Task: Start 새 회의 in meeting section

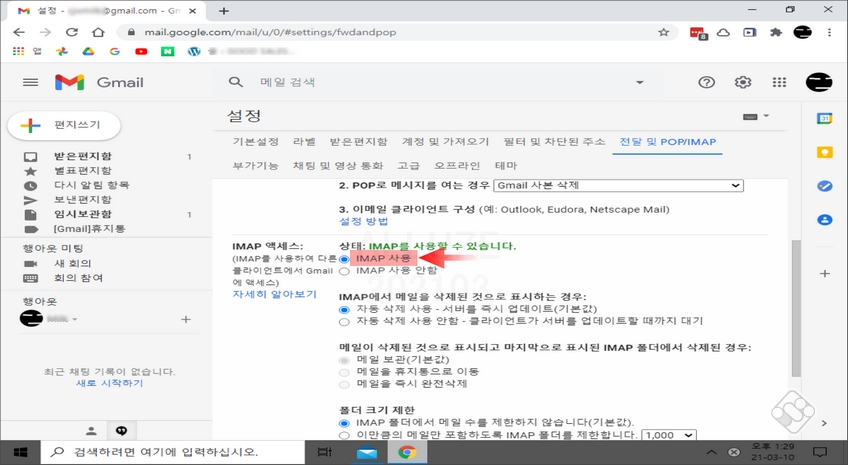Action: point(72,263)
